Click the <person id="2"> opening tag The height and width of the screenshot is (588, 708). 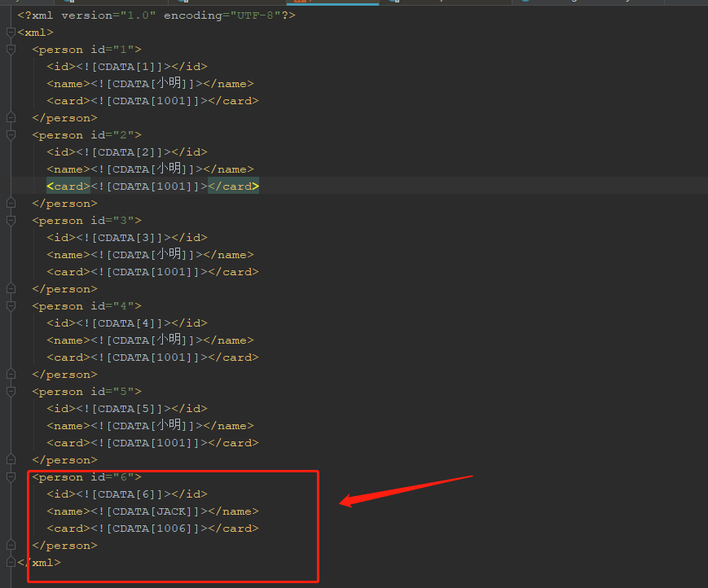click(86, 135)
